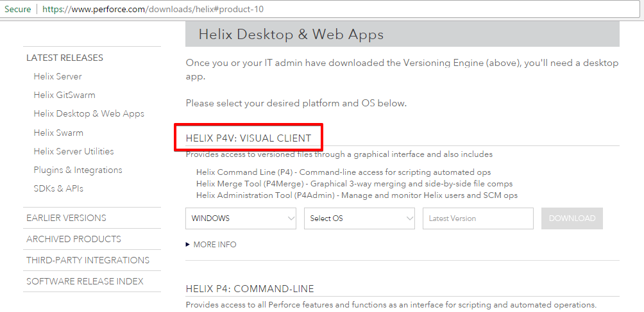Click 'Provides access to versioned files' text

click(339, 154)
